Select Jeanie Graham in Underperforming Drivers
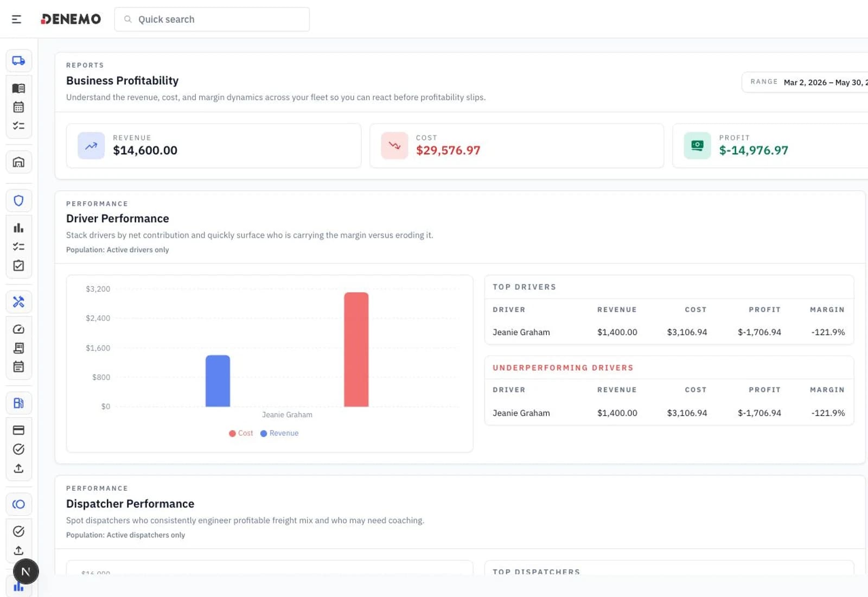868x597 pixels. pos(521,413)
